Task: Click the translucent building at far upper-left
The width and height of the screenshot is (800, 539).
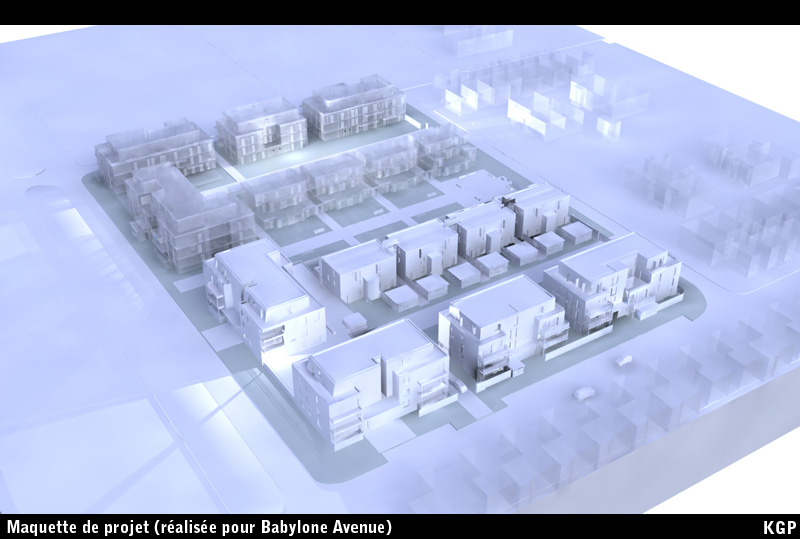Action: pyautogui.click(x=155, y=153)
